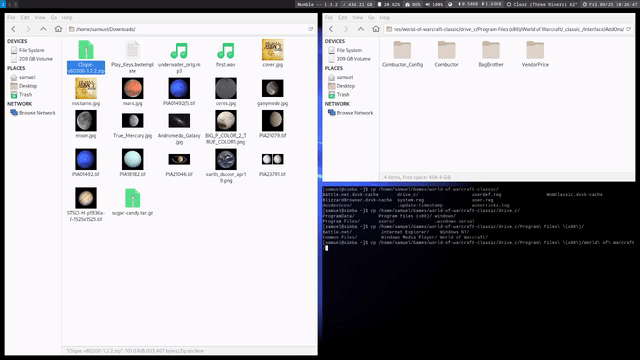The image size is (640, 360).
Task: Open the View menu in the AddOns window
Action: click(x=357, y=18)
